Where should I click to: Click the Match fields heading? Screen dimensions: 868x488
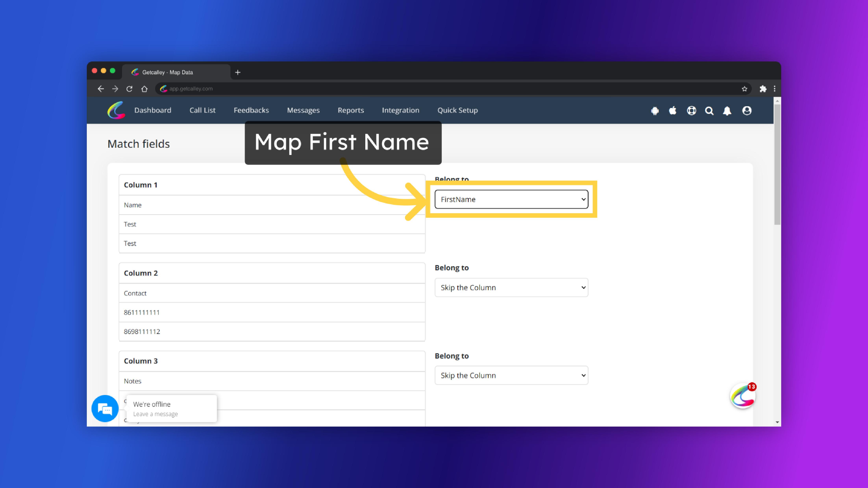point(139,144)
